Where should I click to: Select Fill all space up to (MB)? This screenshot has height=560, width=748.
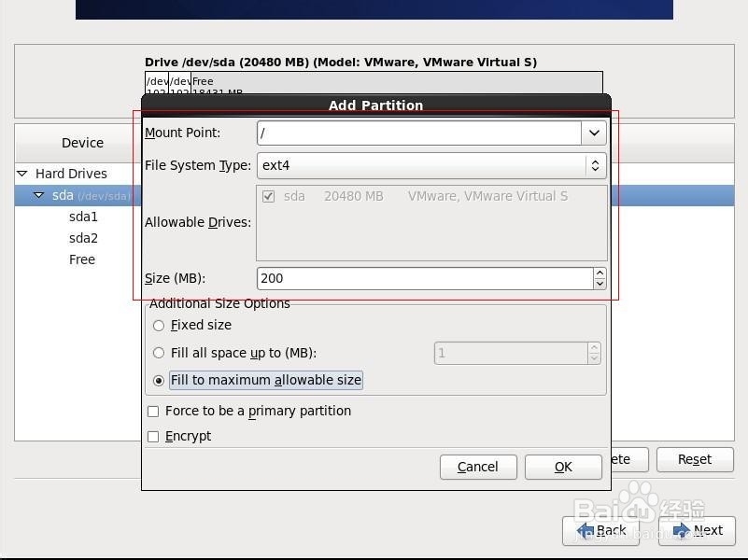tap(159, 353)
